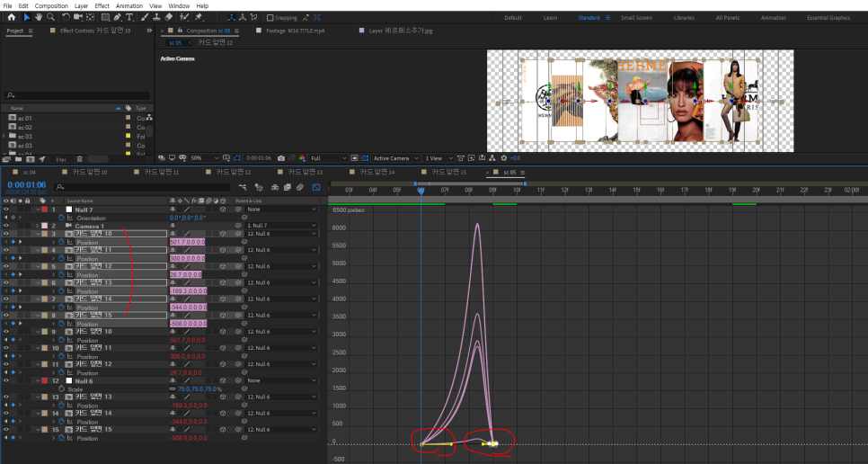The image size is (868, 464).
Task: Switch to the Small Screen workspace
Action: 636,18
